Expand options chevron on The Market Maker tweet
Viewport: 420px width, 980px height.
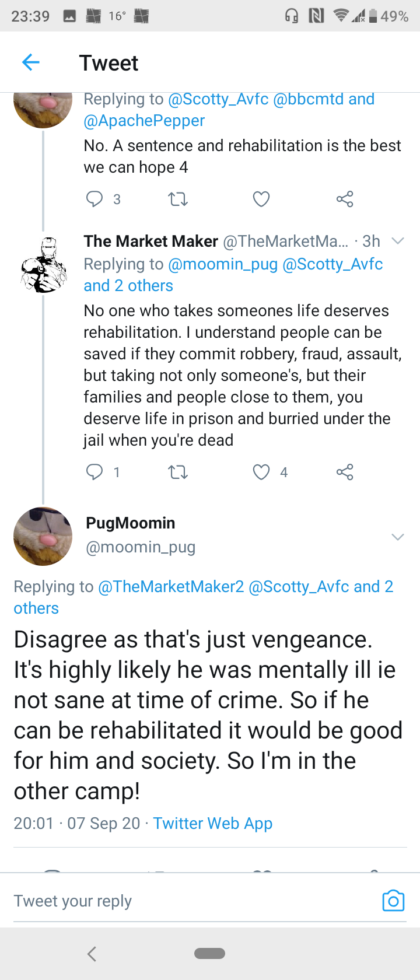click(398, 240)
